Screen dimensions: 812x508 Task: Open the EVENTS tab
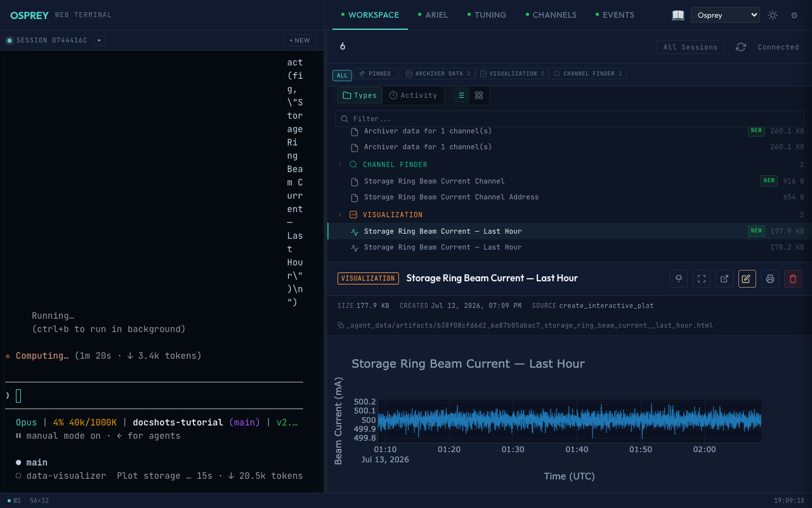614,15
